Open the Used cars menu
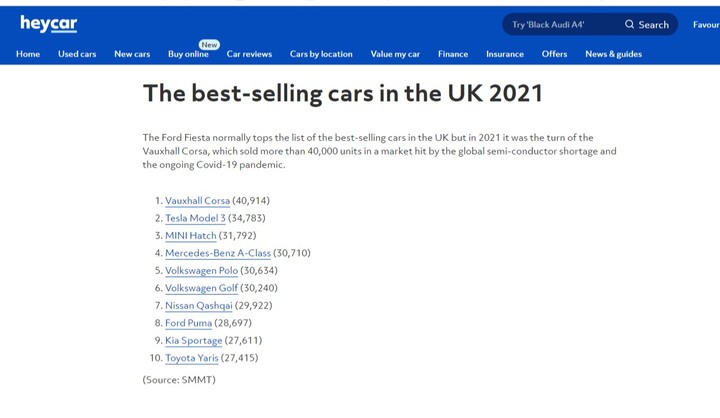The width and height of the screenshot is (720, 418). pyautogui.click(x=77, y=54)
